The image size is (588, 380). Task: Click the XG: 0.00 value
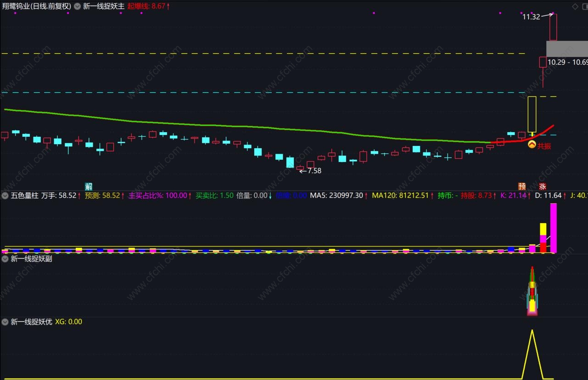68,322
